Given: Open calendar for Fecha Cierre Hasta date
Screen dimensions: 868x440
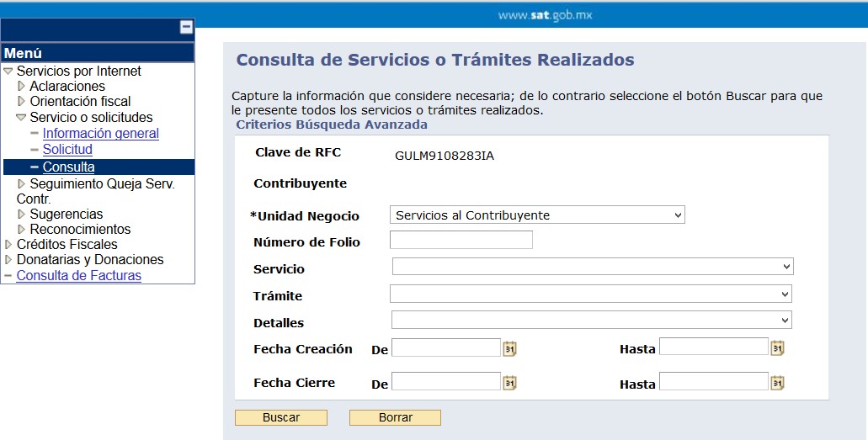Looking at the screenshot, I should click(777, 383).
